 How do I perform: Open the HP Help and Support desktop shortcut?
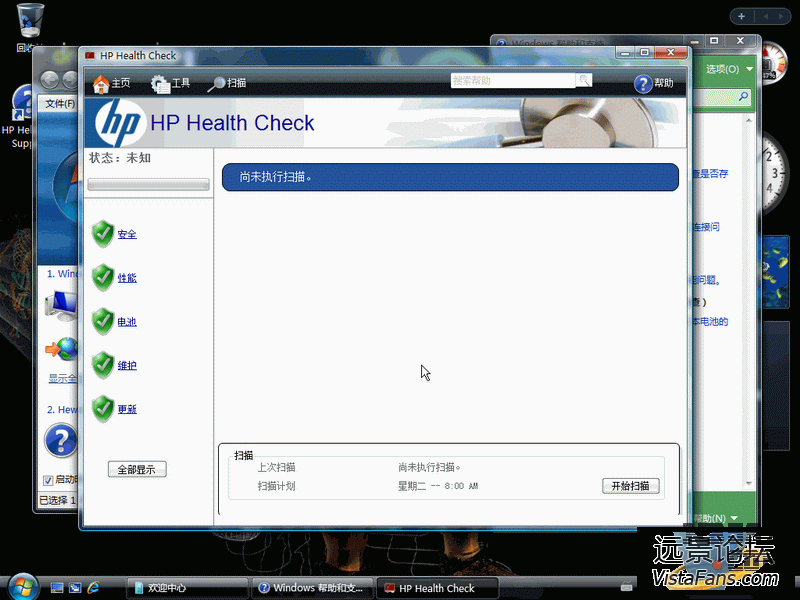[20, 105]
